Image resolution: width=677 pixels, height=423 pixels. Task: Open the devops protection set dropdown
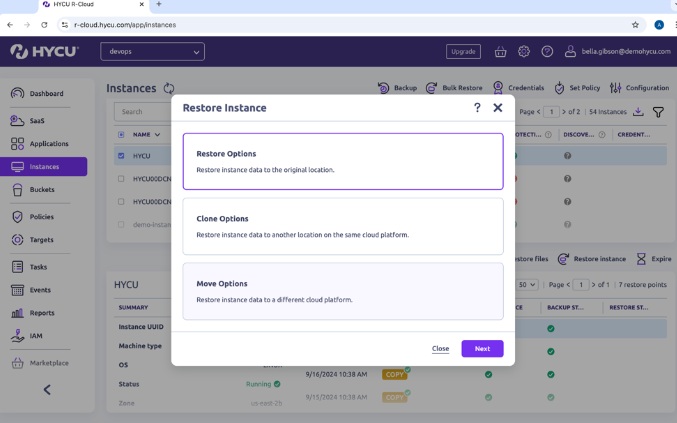click(x=152, y=51)
